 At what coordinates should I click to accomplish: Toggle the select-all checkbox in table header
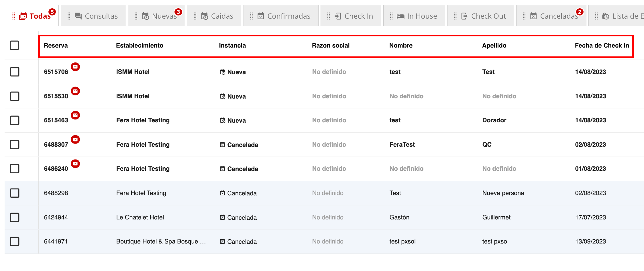[x=14, y=45]
